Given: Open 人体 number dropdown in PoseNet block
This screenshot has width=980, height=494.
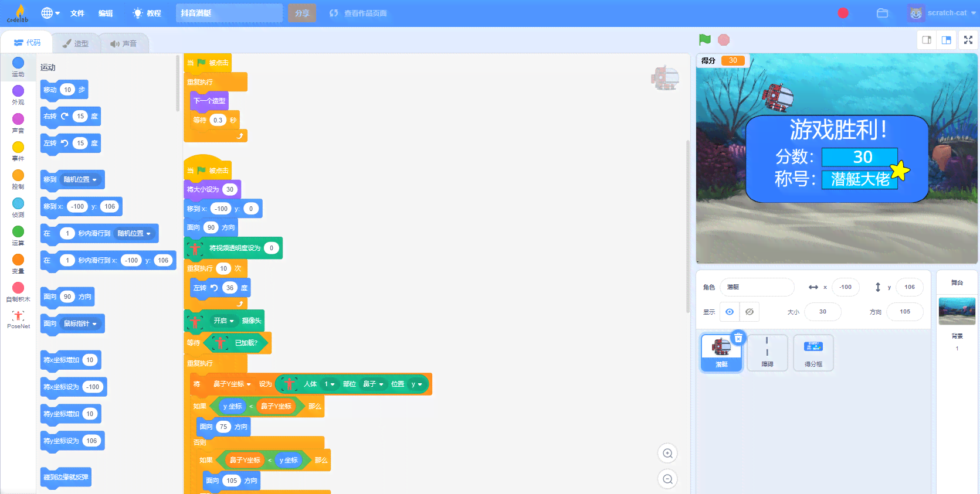Looking at the screenshot, I should pyautogui.click(x=330, y=384).
